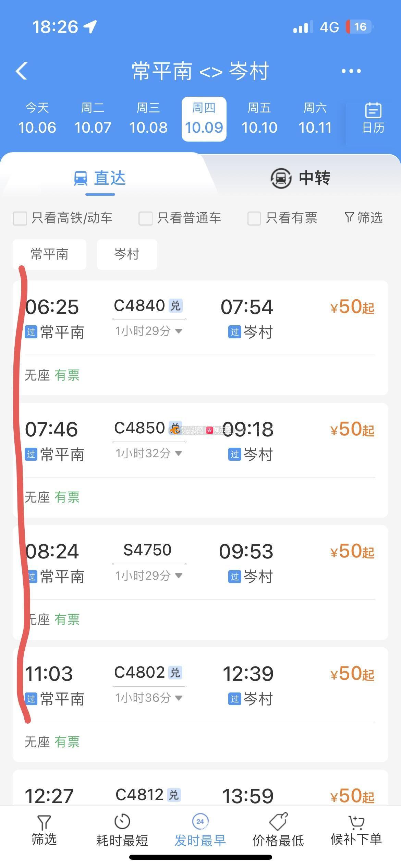Open the 日历 calendar icon
This screenshot has height=868, width=401.
[x=373, y=118]
